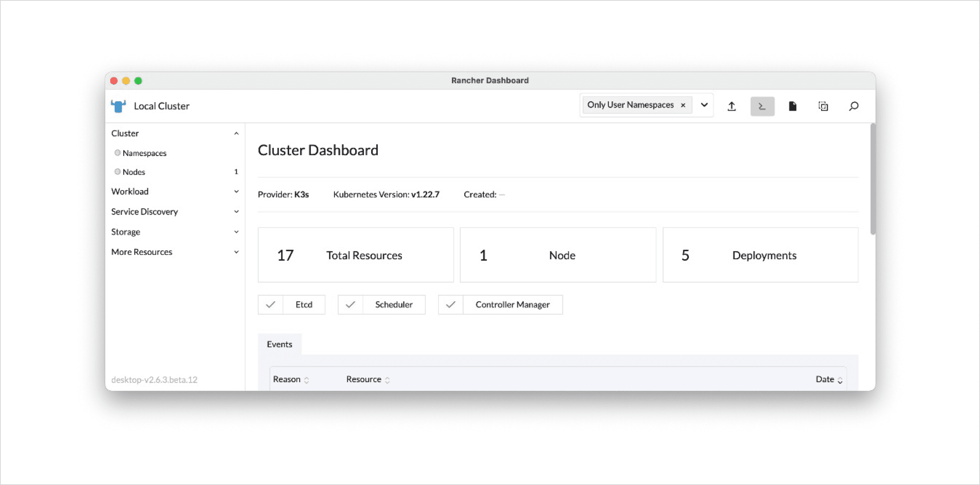Remove the Only User Namespaces filter
980x485 pixels.
[683, 105]
